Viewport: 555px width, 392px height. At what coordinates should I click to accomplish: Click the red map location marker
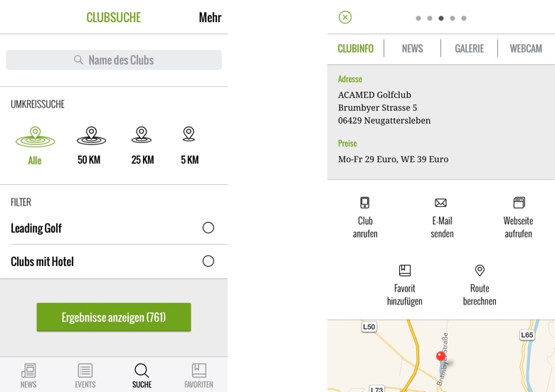440,356
